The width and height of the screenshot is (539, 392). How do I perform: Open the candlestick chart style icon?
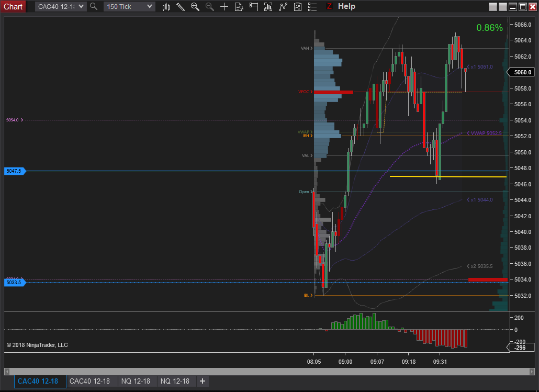166,6
